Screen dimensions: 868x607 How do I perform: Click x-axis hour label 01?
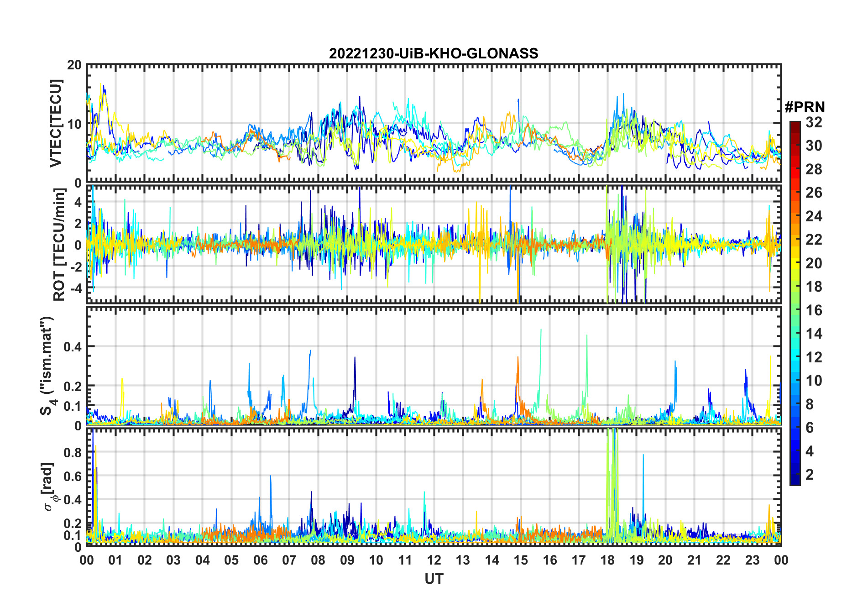(x=115, y=560)
